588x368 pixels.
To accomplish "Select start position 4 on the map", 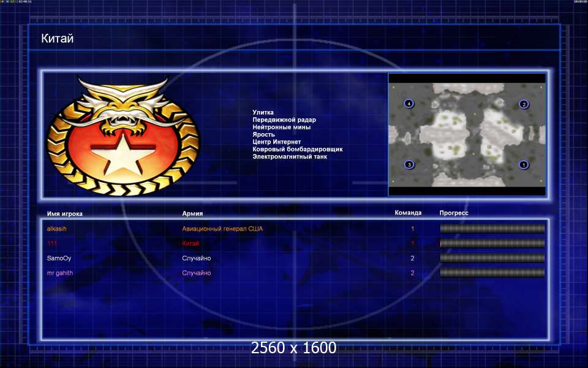I will [409, 104].
